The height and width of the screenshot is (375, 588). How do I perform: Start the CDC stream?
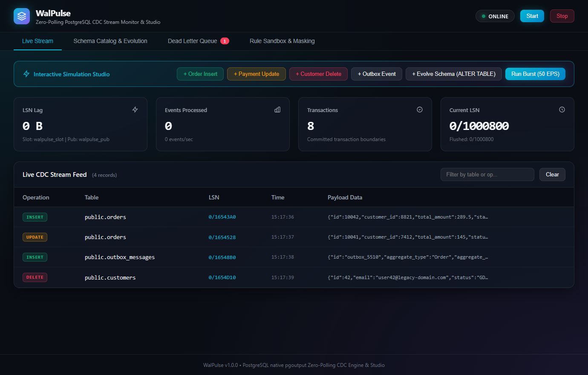click(x=532, y=16)
